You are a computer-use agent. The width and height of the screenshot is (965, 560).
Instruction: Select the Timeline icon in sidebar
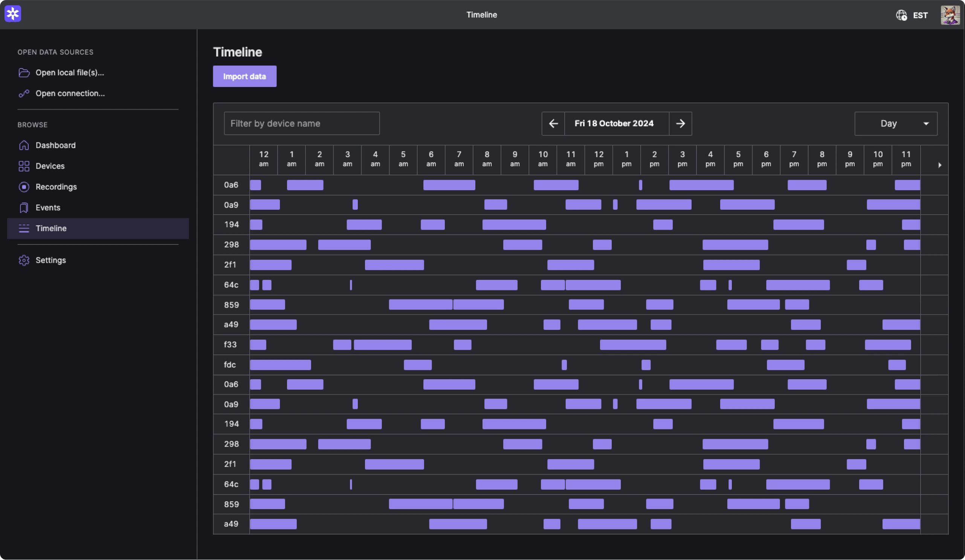tap(24, 228)
